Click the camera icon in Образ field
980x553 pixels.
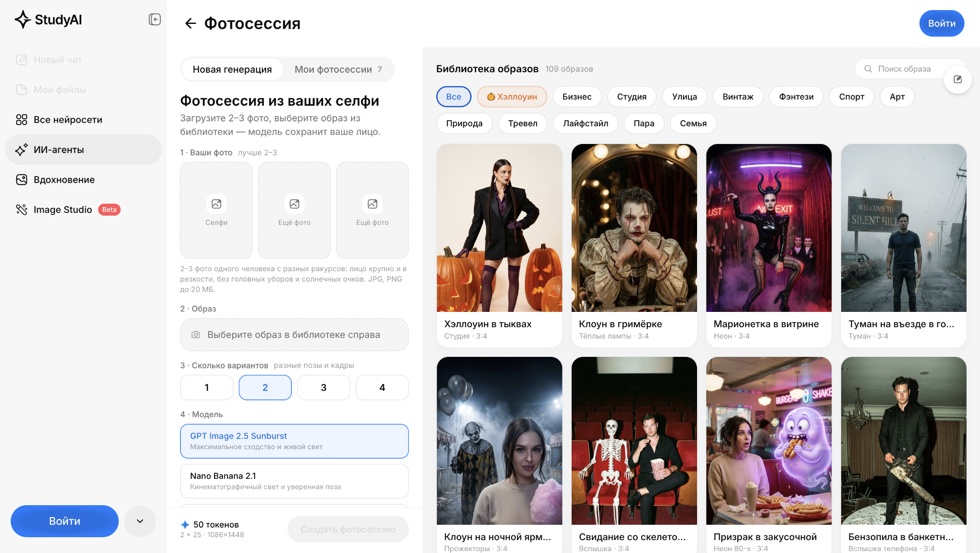pos(196,335)
